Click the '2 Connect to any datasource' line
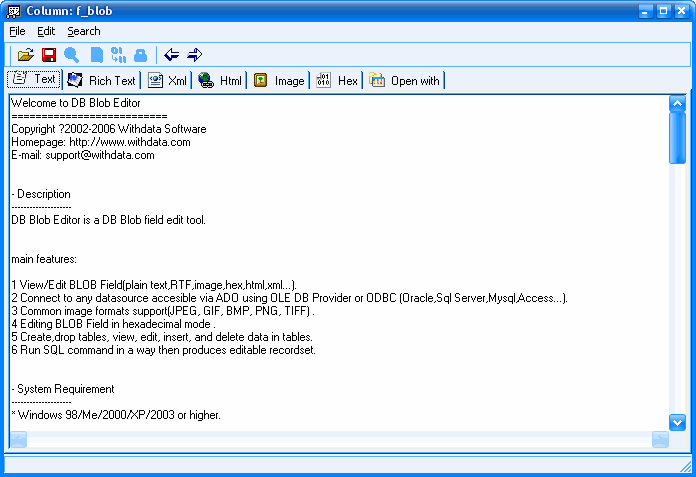 point(289,298)
